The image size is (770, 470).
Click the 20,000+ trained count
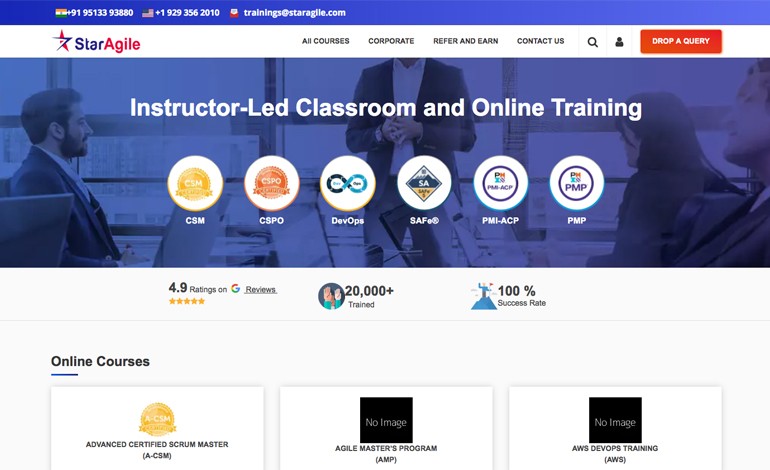pos(369,291)
